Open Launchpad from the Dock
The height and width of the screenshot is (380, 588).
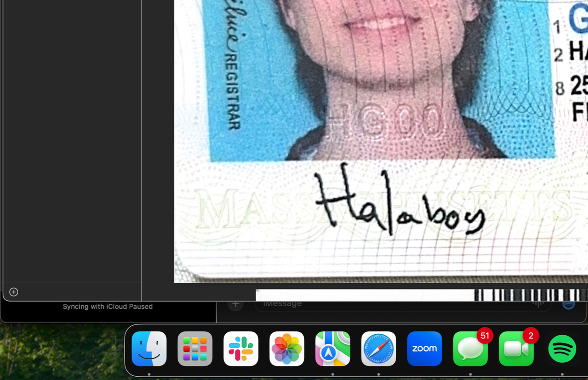click(195, 349)
